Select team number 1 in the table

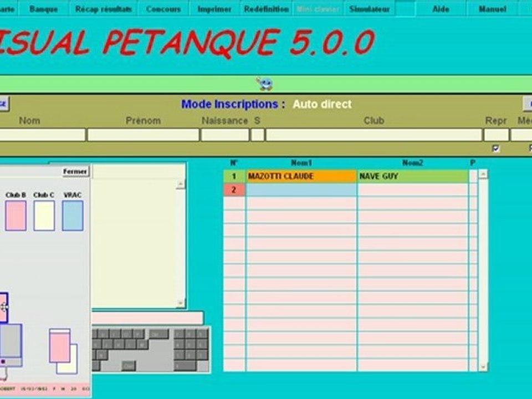pyautogui.click(x=234, y=176)
